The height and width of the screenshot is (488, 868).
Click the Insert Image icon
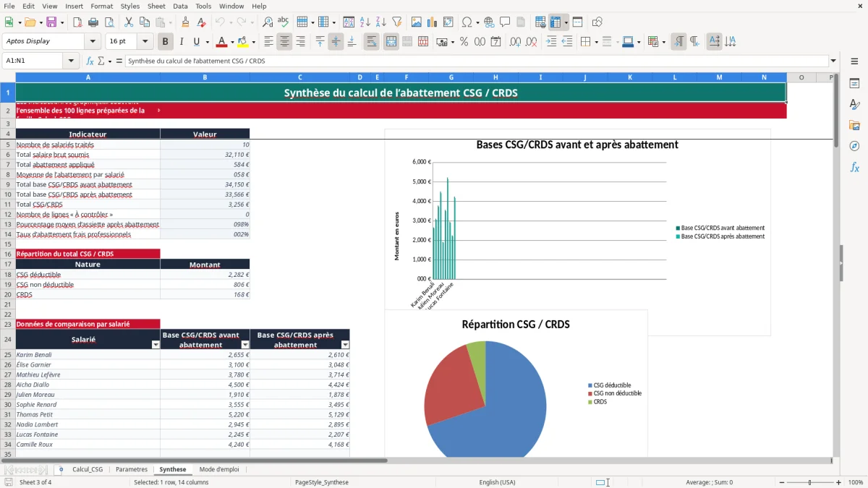(417, 22)
